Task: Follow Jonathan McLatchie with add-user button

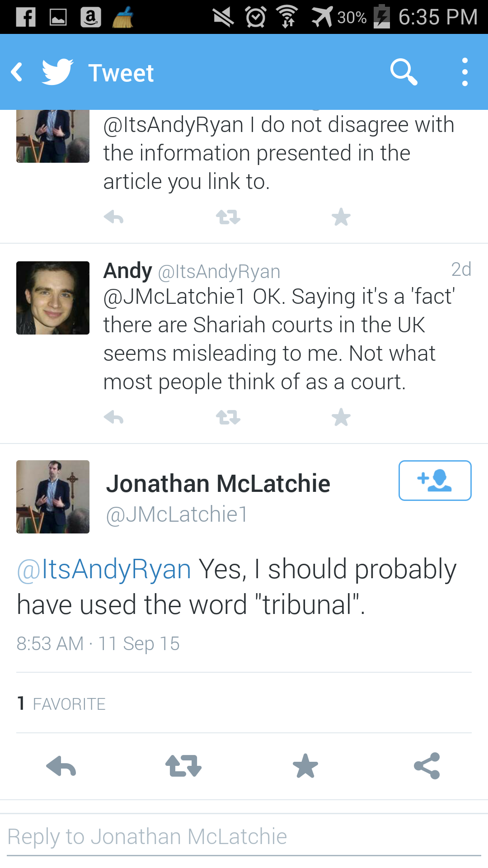Action: tap(435, 481)
